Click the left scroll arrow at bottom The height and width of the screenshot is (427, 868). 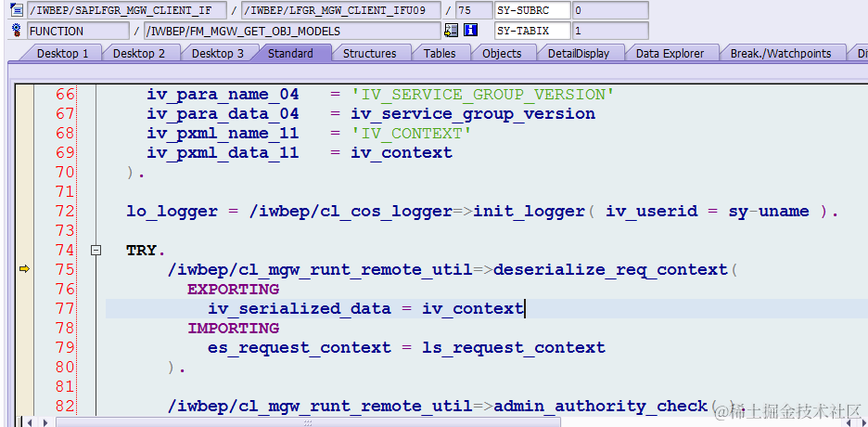pos(31,422)
